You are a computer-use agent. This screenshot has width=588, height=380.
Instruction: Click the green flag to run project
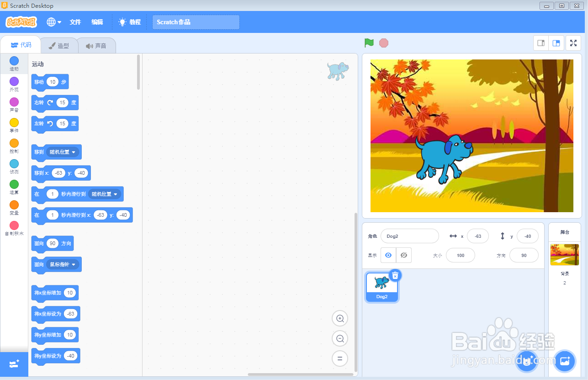pos(368,43)
